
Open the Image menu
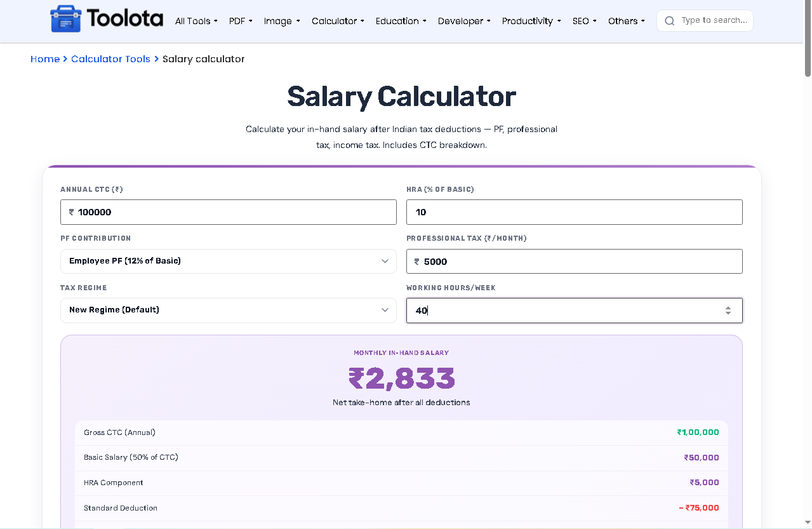coord(282,21)
